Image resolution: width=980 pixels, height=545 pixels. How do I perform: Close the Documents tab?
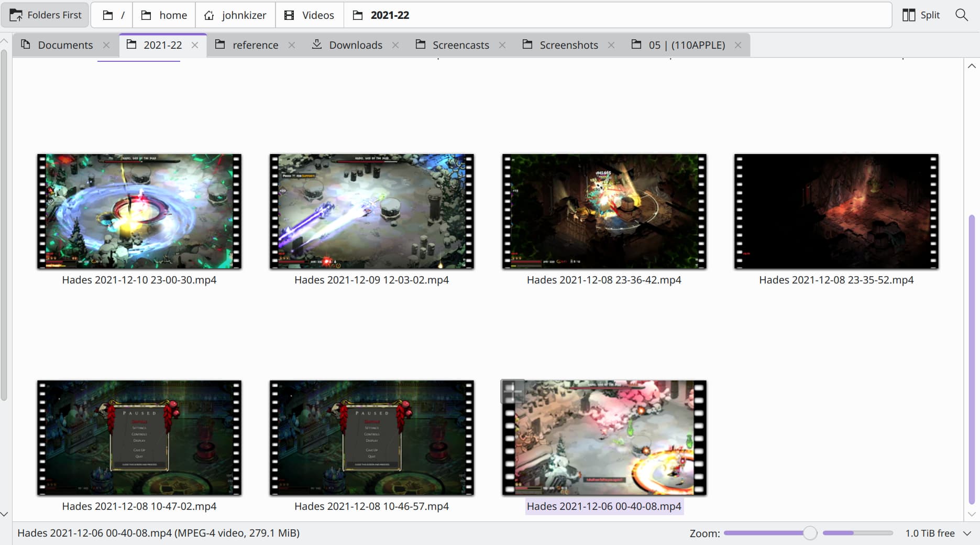(106, 45)
